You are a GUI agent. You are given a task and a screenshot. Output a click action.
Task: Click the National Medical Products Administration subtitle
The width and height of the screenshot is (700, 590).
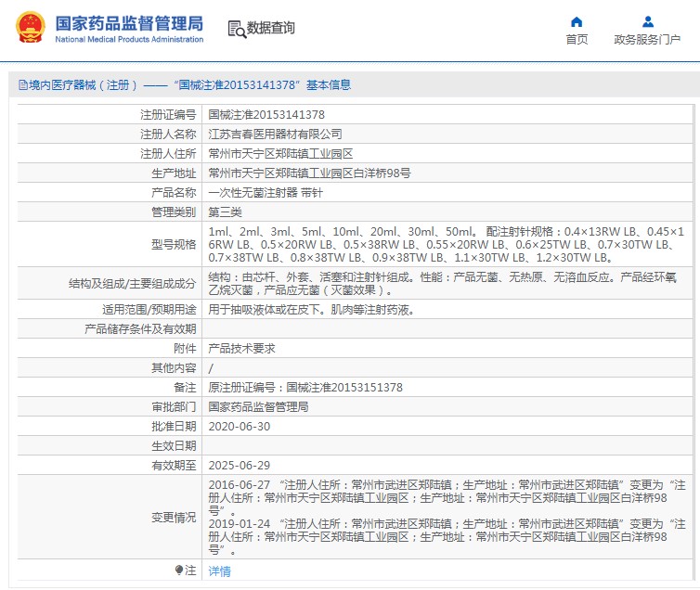click(x=128, y=40)
